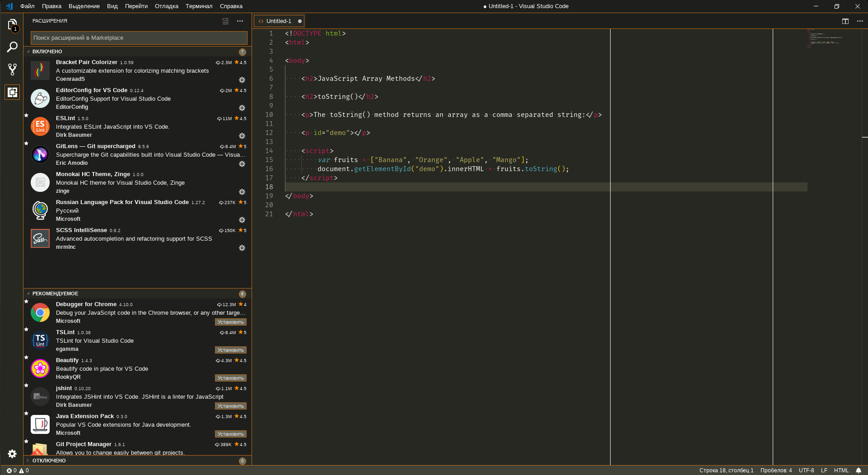Image resolution: width=868 pixels, height=475 pixels.
Task: Install the Beautify extension
Action: (230, 378)
